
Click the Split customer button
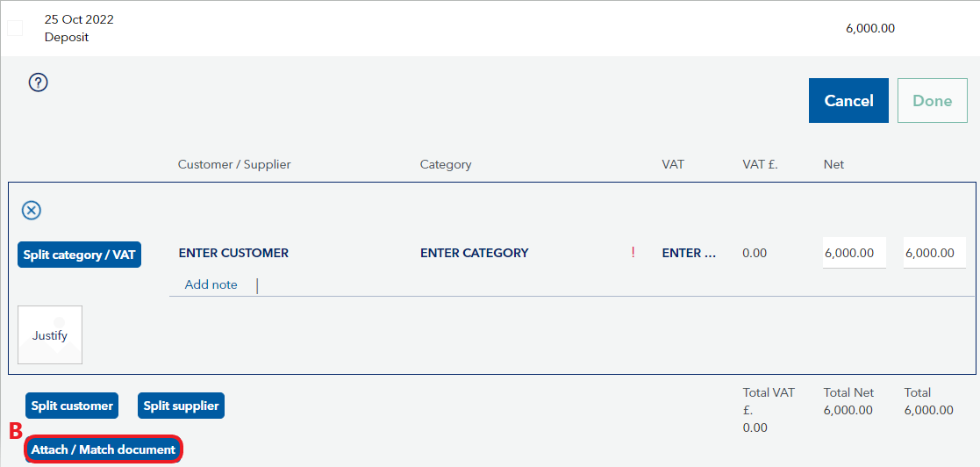(72, 406)
